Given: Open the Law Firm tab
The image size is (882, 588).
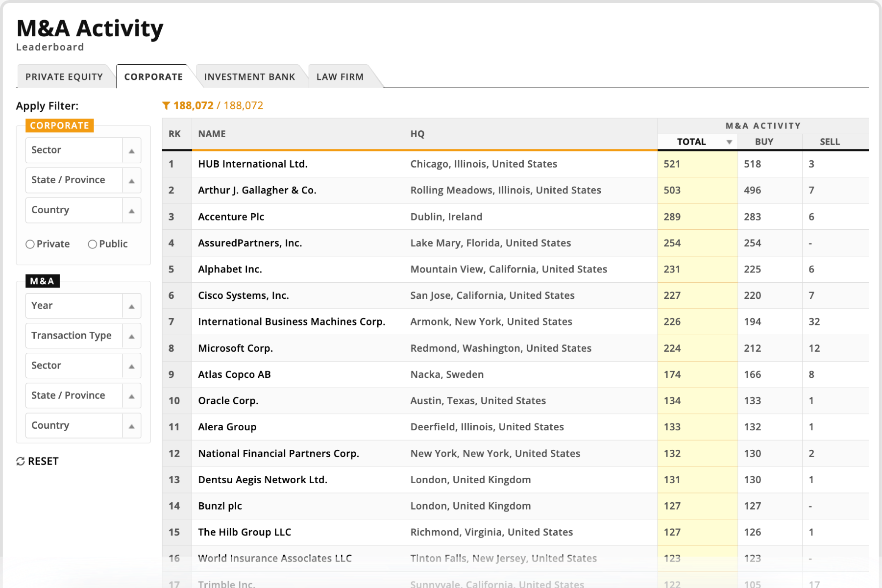Looking at the screenshot, I should tap(340, 77).
